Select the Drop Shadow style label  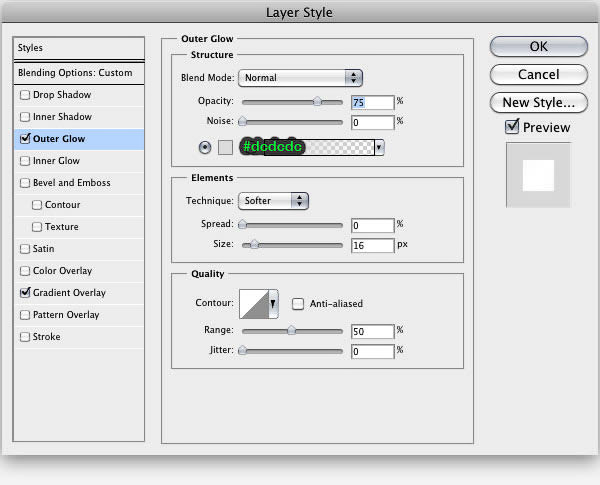click(x=62, y=95)
